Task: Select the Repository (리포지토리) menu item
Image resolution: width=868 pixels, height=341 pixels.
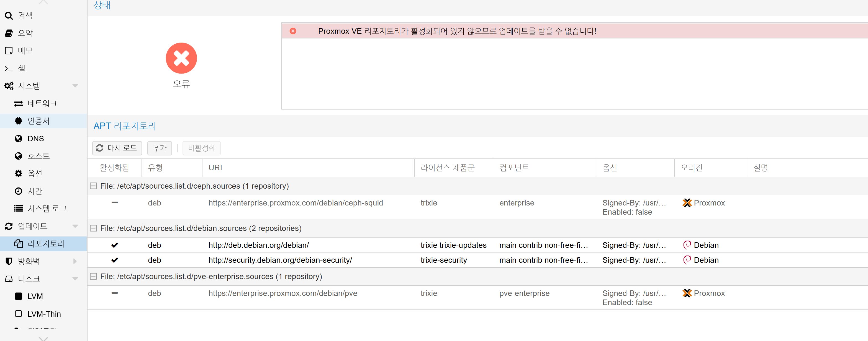Action: pos(45,244)
